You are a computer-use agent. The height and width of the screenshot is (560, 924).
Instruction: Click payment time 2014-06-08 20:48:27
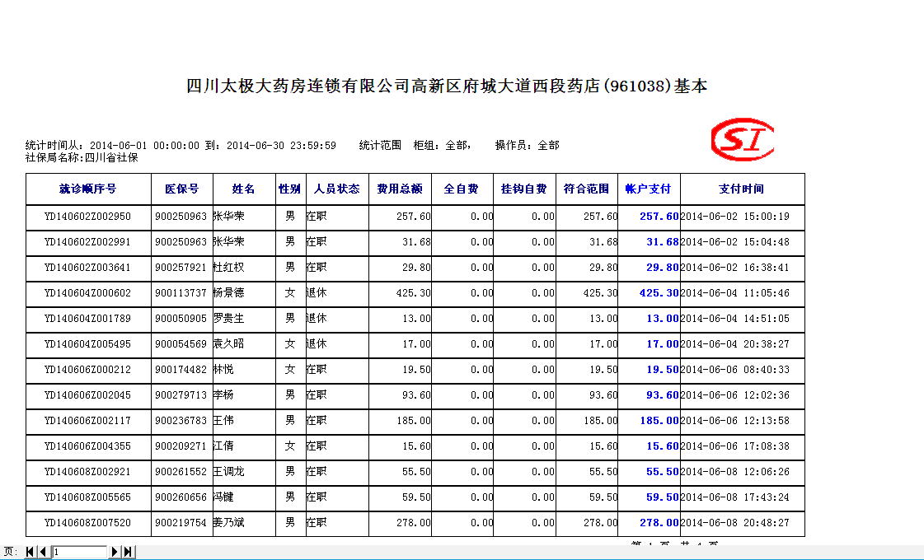(x=735, y=523)
